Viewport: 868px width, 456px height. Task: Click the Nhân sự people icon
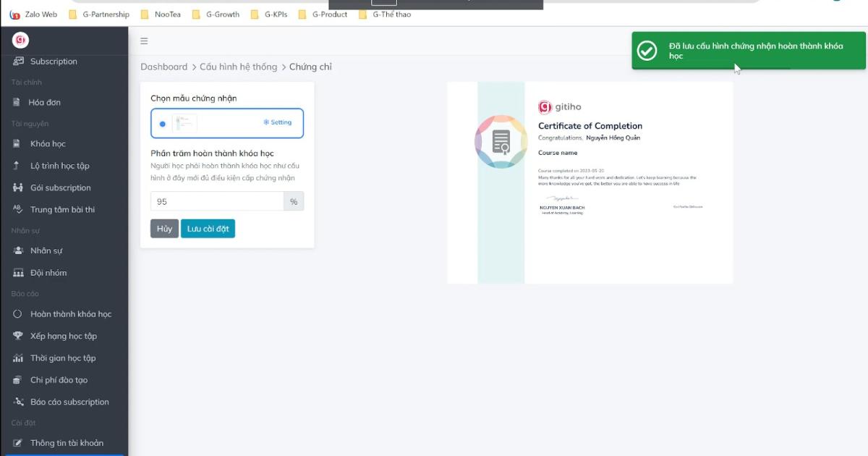coord(18,250)
